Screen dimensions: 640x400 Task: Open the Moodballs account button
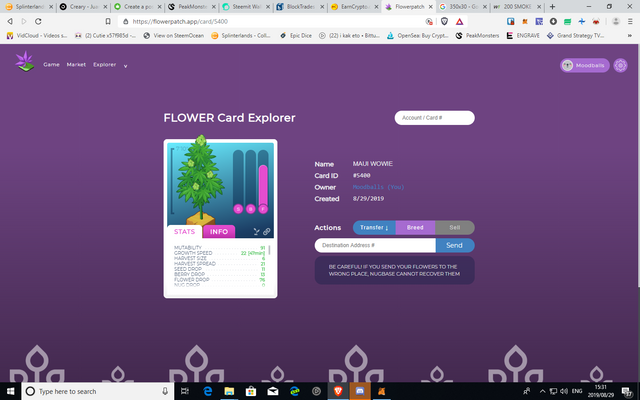584,65
